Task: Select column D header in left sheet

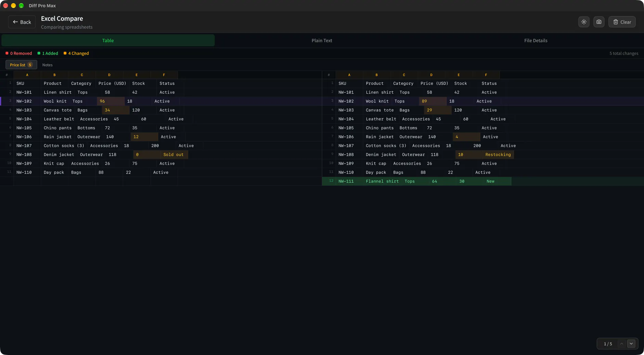Action: (109, 75)
